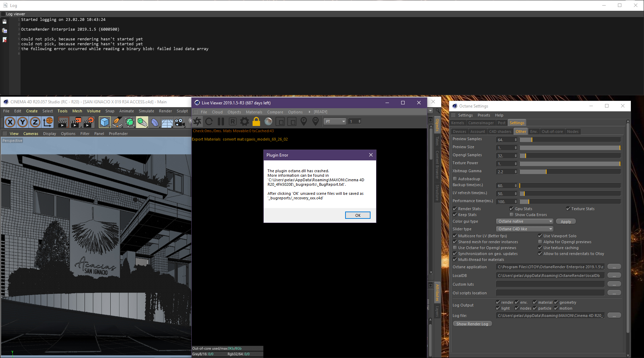
Task: Click the focus picker F pin icon
Action: [304, 121]
